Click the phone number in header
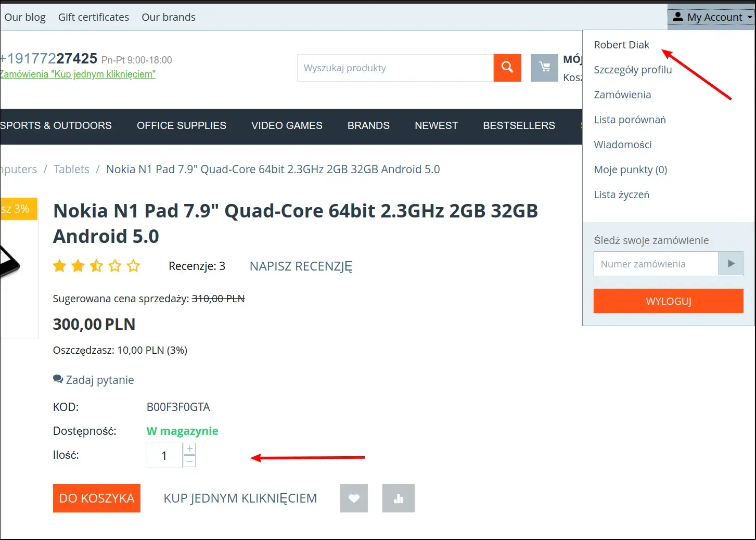Viewport: 756px width, 540px height. (49, 58)
